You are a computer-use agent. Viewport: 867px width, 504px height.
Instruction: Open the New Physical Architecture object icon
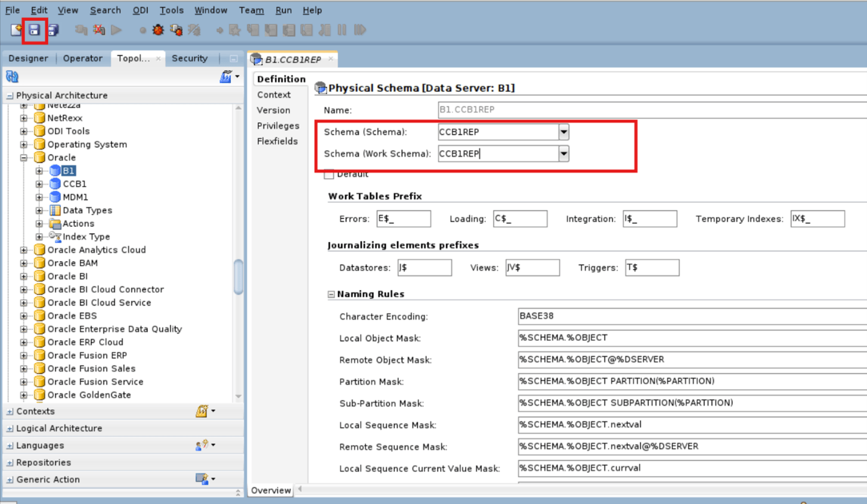(x=226, y=76)
